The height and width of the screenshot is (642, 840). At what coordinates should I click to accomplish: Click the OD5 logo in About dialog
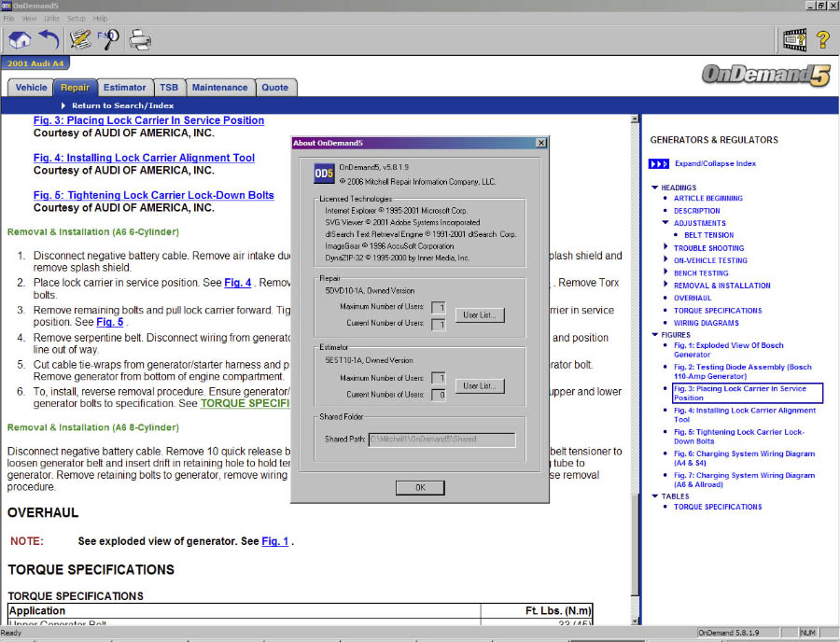(324, 174)
